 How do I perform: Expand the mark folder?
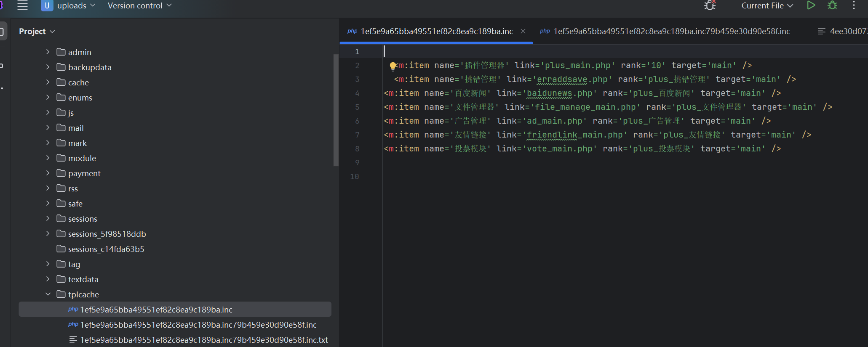point(48,143)
